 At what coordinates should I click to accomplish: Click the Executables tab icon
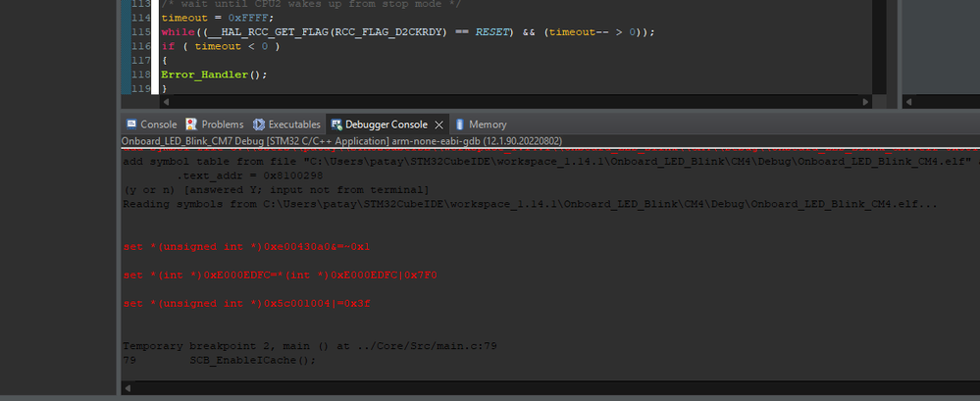tap(259, 125)
